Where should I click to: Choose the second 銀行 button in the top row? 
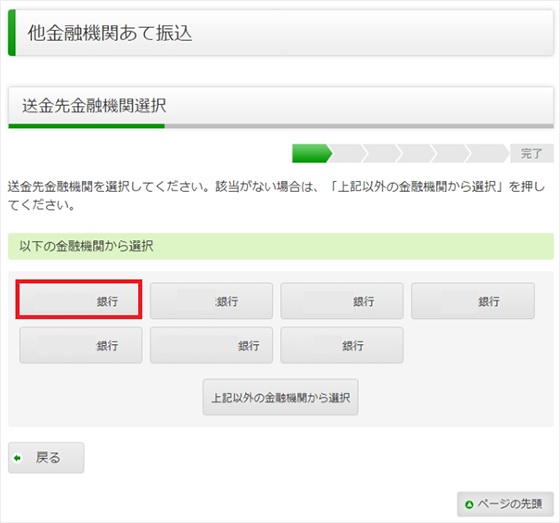coord(211,301)
